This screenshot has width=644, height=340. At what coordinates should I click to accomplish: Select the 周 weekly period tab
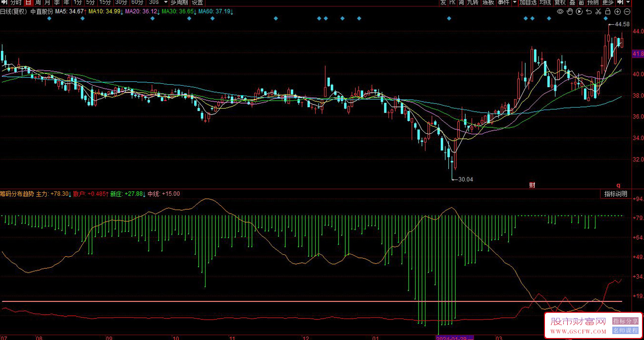click(x=38, y=2)
